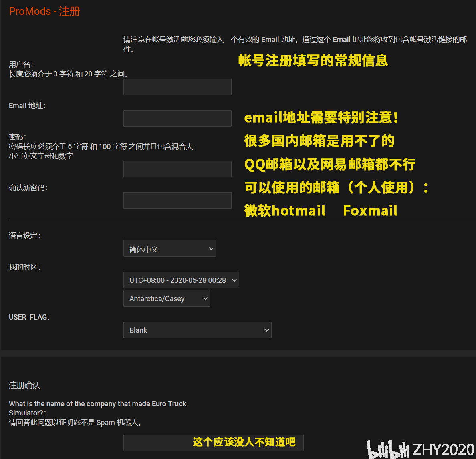Image resolution: width=476 pixels, height=459 pixels.
Task: Open the UTC+08:00 timezone dropdown
Action: [181, 280]
